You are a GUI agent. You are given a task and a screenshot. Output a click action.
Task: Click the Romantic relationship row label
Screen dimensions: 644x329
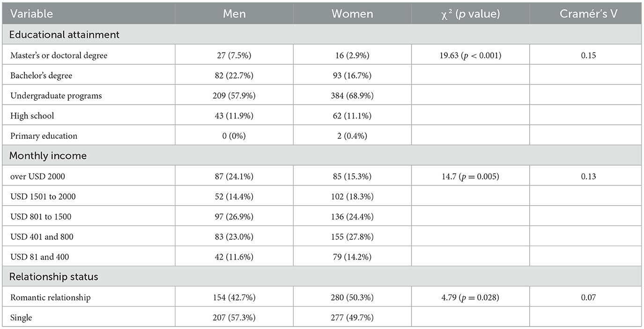[x=51, y=298]
